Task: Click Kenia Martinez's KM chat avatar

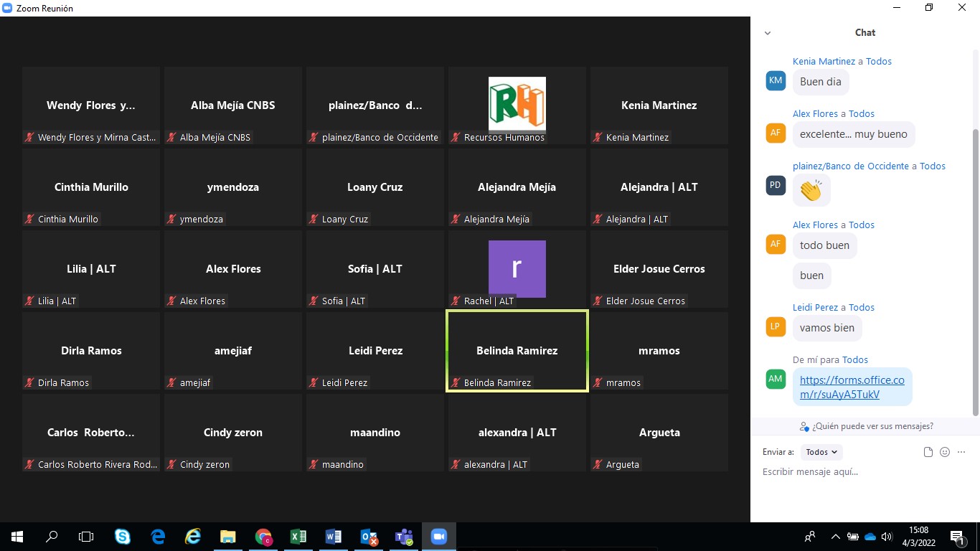Action: [x=776, y=80]
